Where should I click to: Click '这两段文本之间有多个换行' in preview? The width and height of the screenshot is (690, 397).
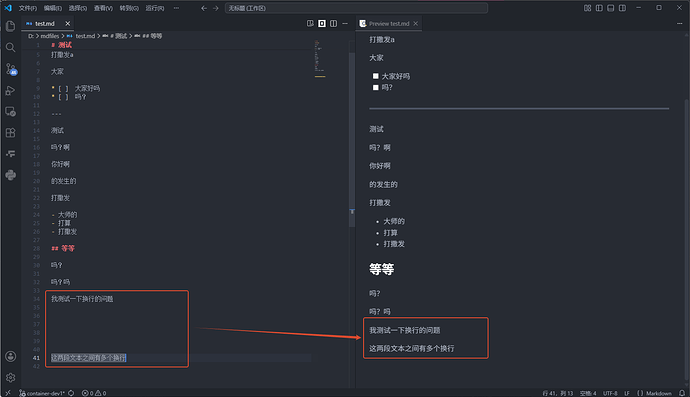(412, 348)
